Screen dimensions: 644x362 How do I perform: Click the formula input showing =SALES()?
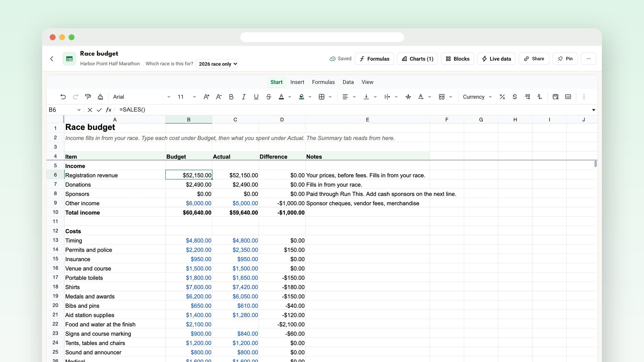[x=352, y=110]
